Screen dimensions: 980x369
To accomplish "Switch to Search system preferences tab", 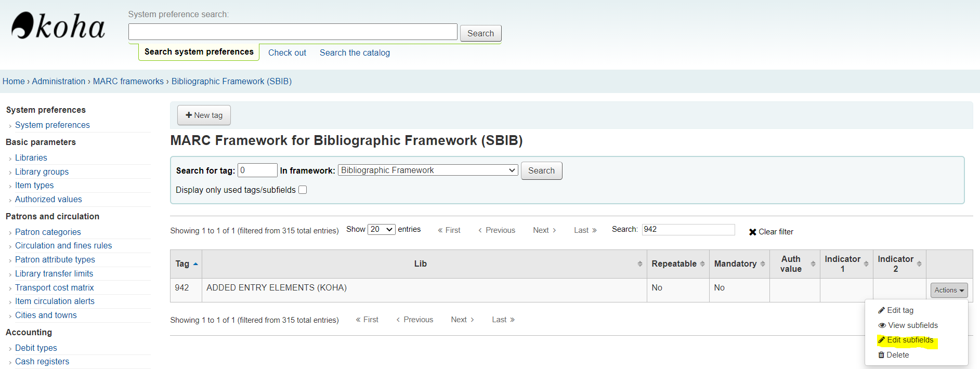I will (x=199, y=52).
